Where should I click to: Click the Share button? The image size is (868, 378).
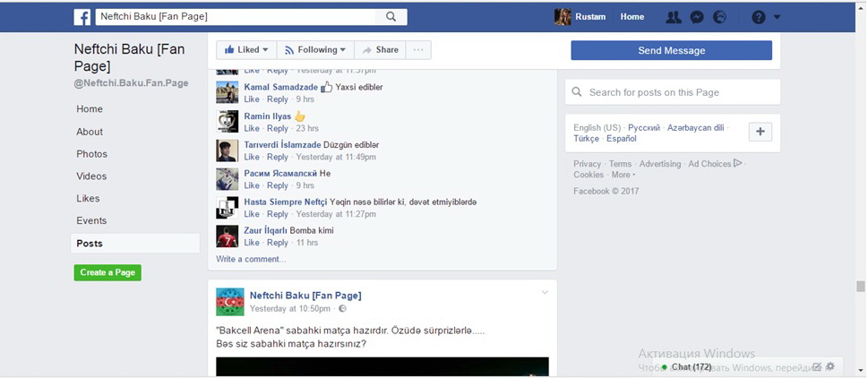380,50
